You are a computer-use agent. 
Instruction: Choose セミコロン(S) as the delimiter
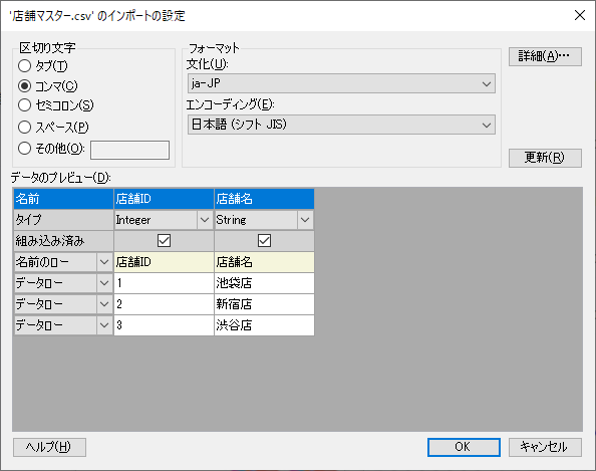pyautogui.click(x=25, y=105)
